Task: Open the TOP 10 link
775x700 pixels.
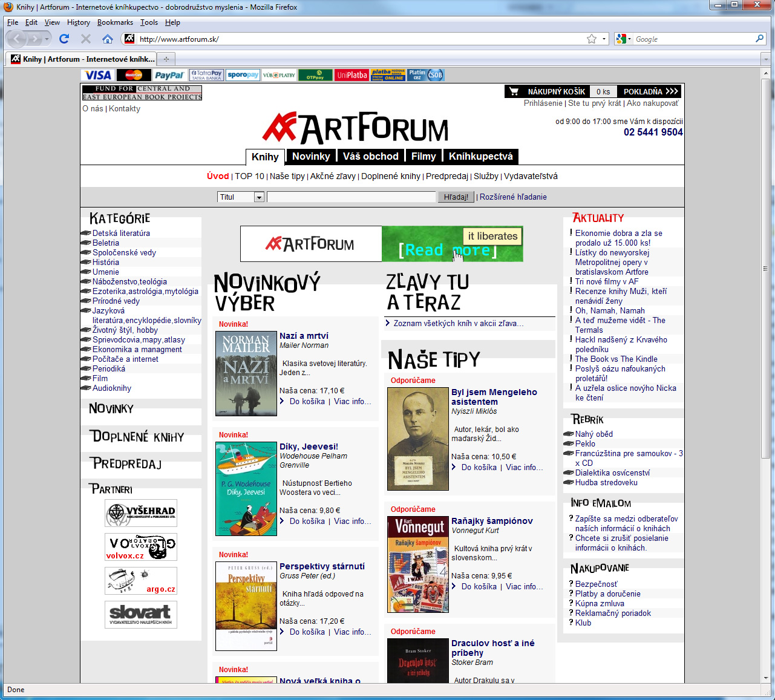Action: point(249,176)
